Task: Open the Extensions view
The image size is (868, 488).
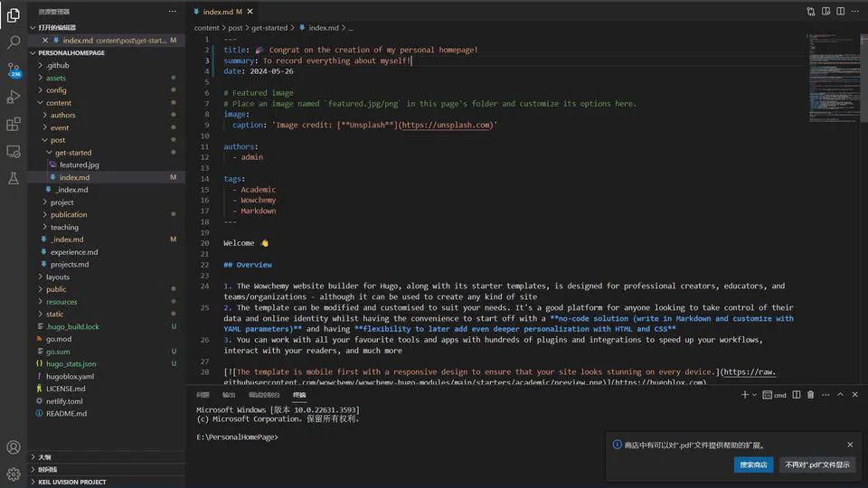Action: click(14, 124)
